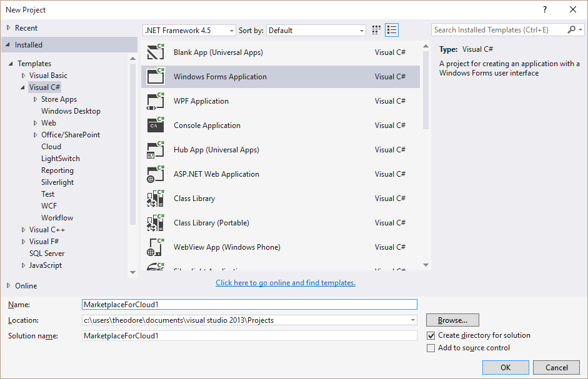The height and width of the screenshot is (379, 588).
Task: Pick the WebView App (Windows Phone) icon
Action: [156, 247]
